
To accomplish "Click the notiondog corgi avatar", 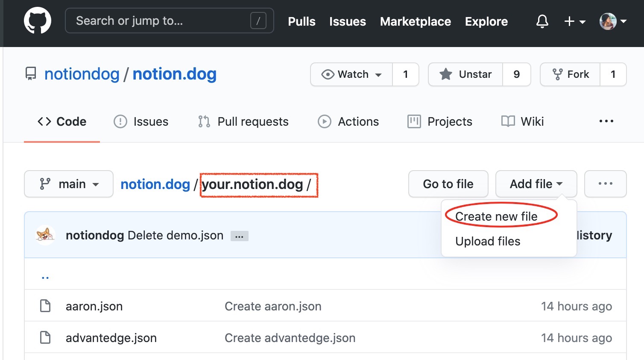I will click(x=45, y=235).
